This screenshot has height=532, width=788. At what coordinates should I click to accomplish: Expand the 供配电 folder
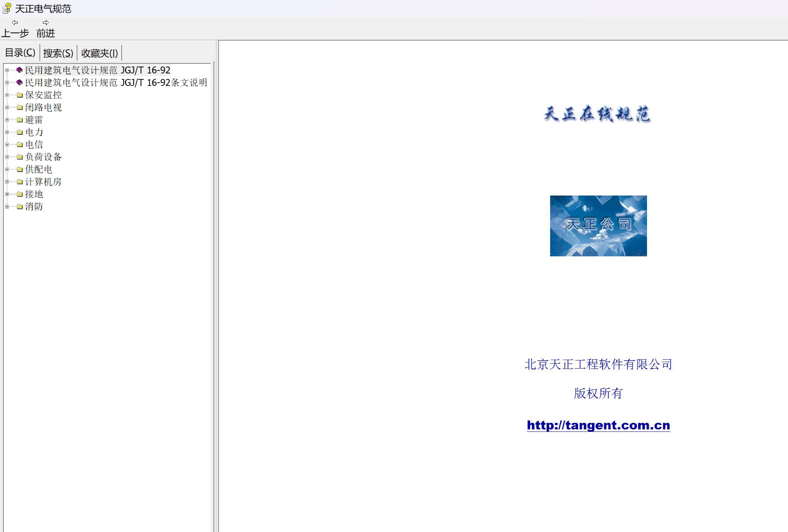(7, 169)
